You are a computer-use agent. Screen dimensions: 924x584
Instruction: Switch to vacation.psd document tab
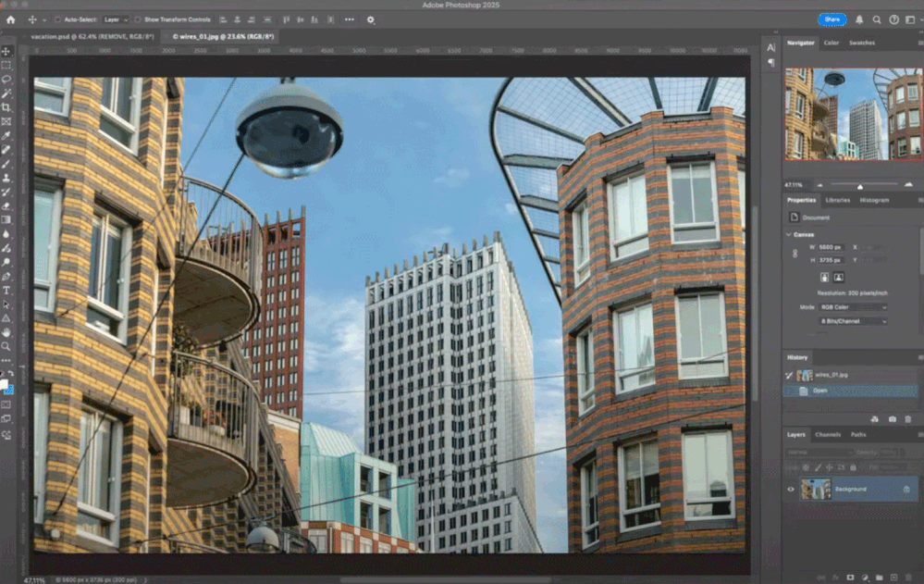92,37
